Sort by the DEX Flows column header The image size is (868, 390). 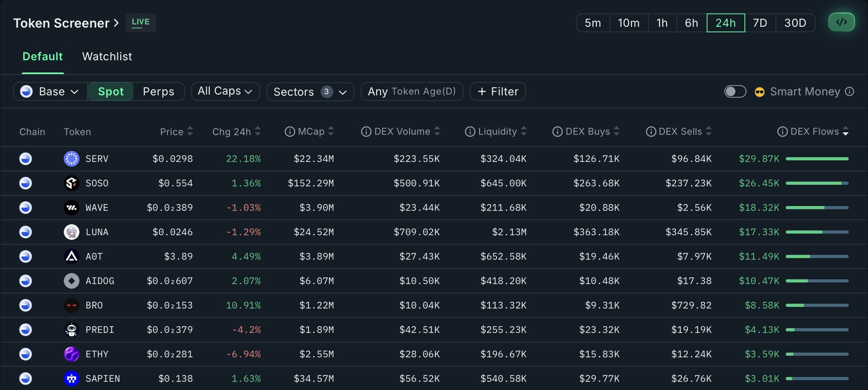point(814,132)
